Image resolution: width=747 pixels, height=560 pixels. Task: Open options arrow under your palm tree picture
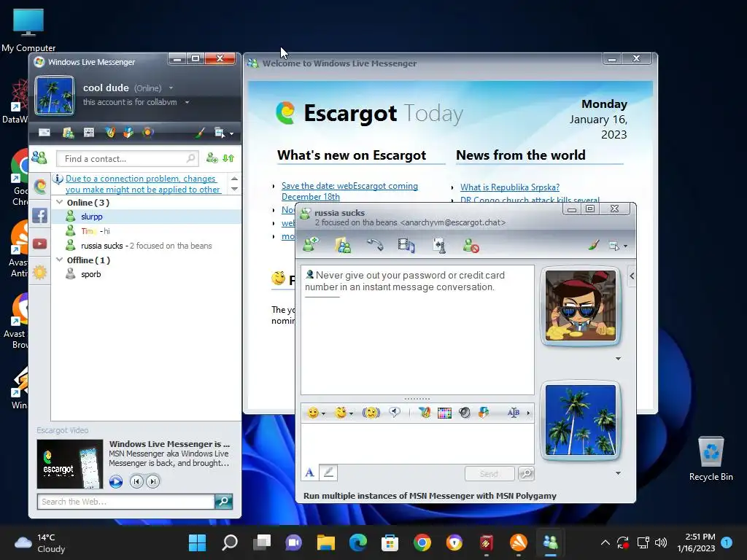[x=619, y=473]
